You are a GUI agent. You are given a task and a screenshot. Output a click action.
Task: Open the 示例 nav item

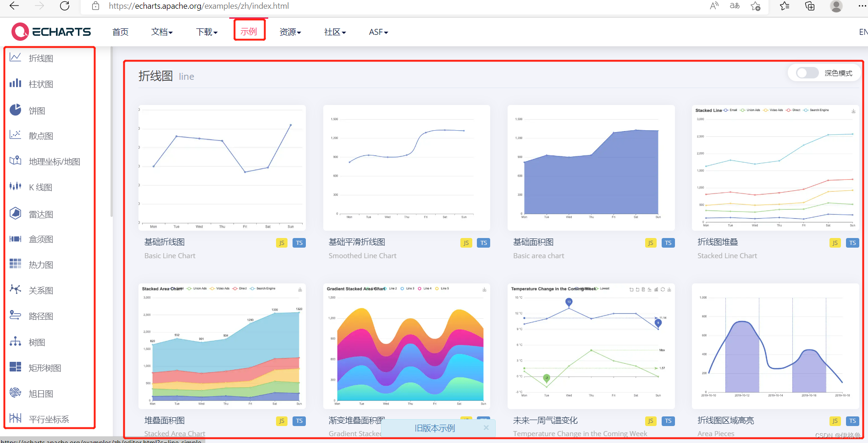tap(249, 32)
